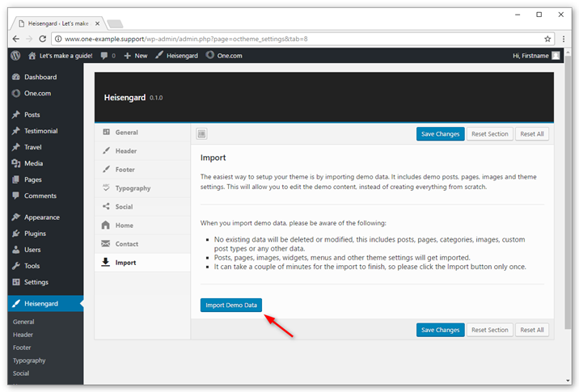Click the bottom Reset All button
Viewport: 579px width, 392px height.
[532, 330]
